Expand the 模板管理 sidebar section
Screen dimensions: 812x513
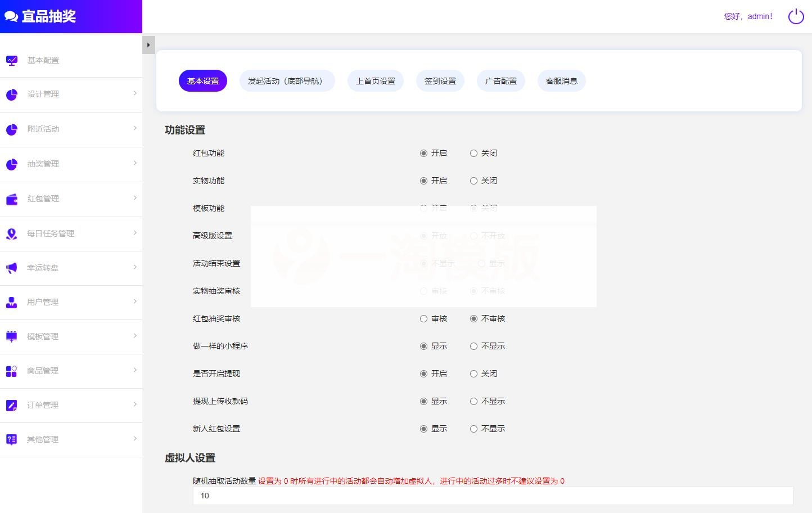pos(71,336)
